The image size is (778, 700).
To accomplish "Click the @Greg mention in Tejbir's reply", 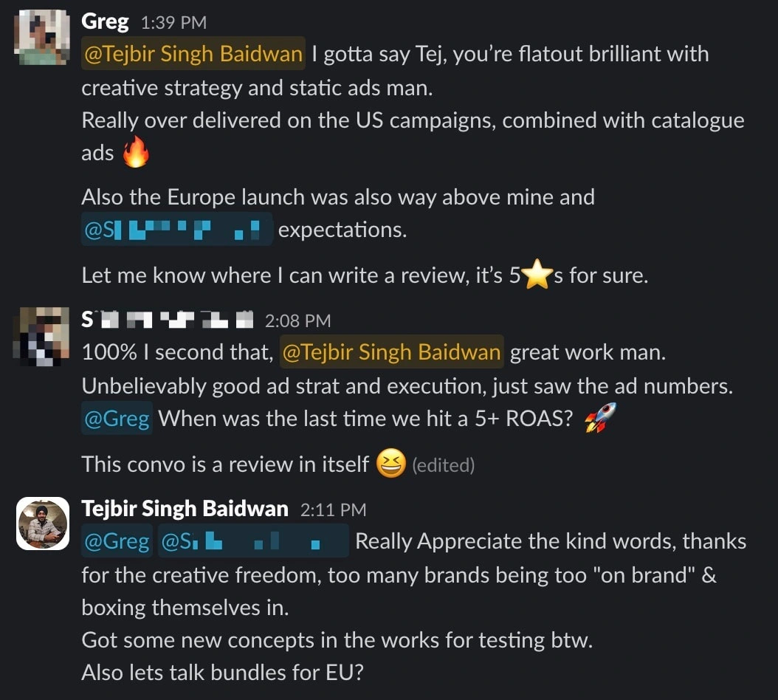I will point(117,541).
